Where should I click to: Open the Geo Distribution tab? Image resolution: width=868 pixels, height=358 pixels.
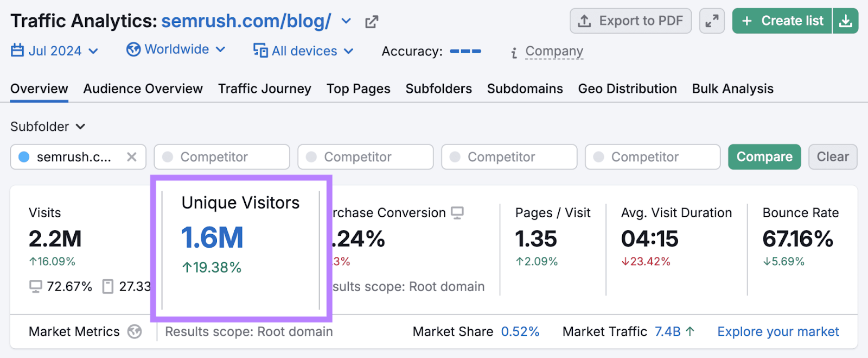628,89
